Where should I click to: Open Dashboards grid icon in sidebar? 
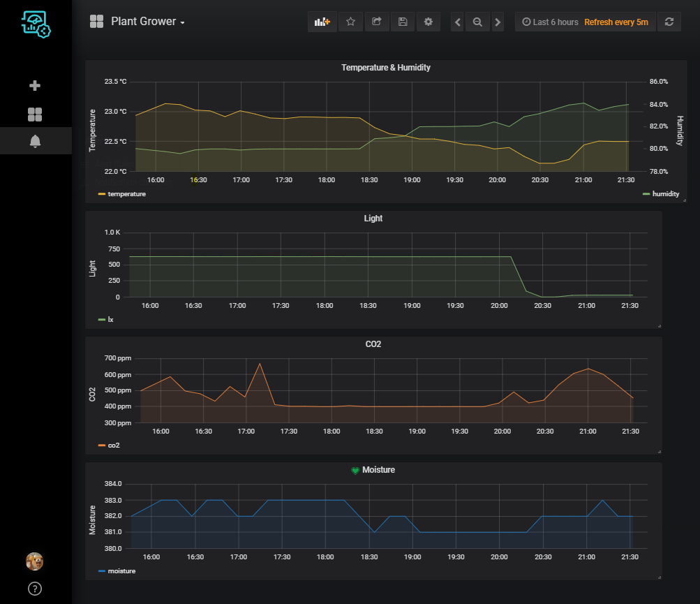(35, 115)
